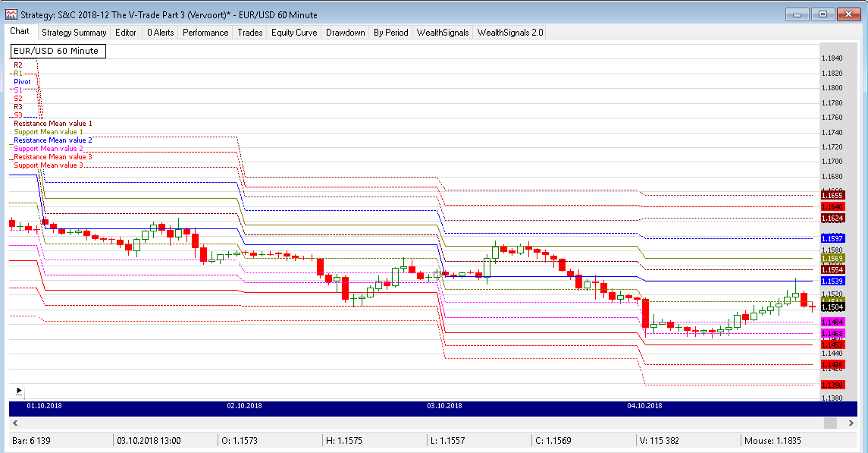Open the Drawdown tab

click(x=346, y=33)
